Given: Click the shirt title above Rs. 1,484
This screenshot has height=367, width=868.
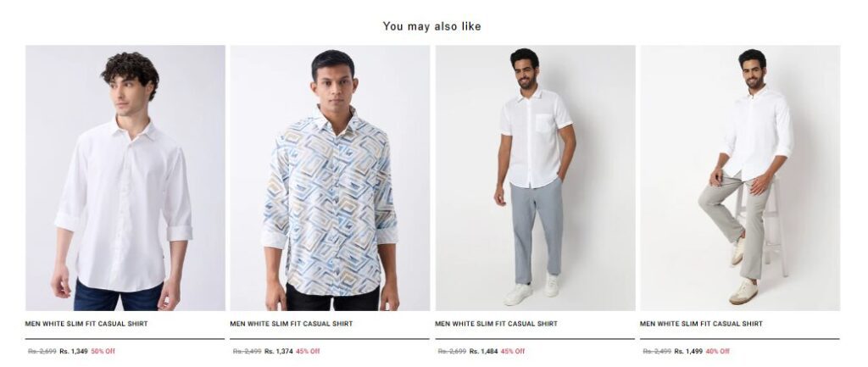Looking at the screenshot, I should (x=496, y=324).
